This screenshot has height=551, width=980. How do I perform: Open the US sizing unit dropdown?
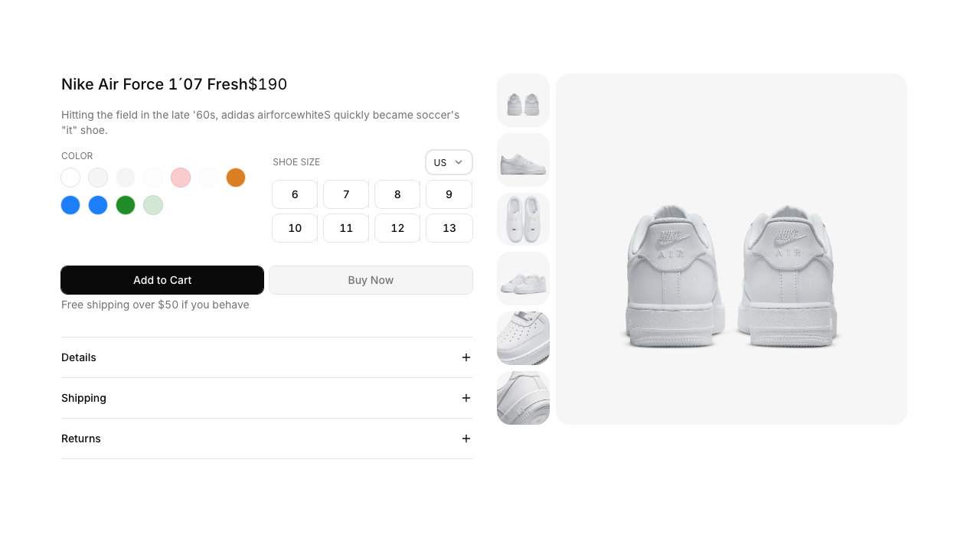click(449, 162)
